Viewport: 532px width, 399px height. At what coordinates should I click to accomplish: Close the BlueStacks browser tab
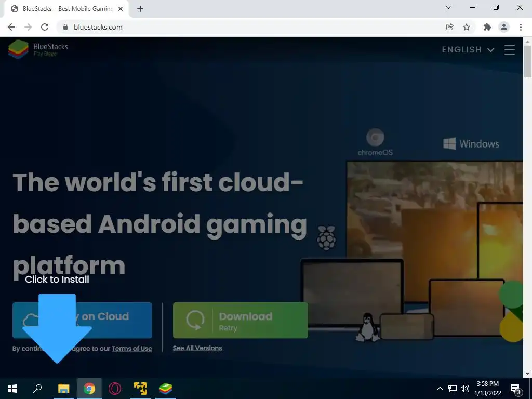(121, 9)
